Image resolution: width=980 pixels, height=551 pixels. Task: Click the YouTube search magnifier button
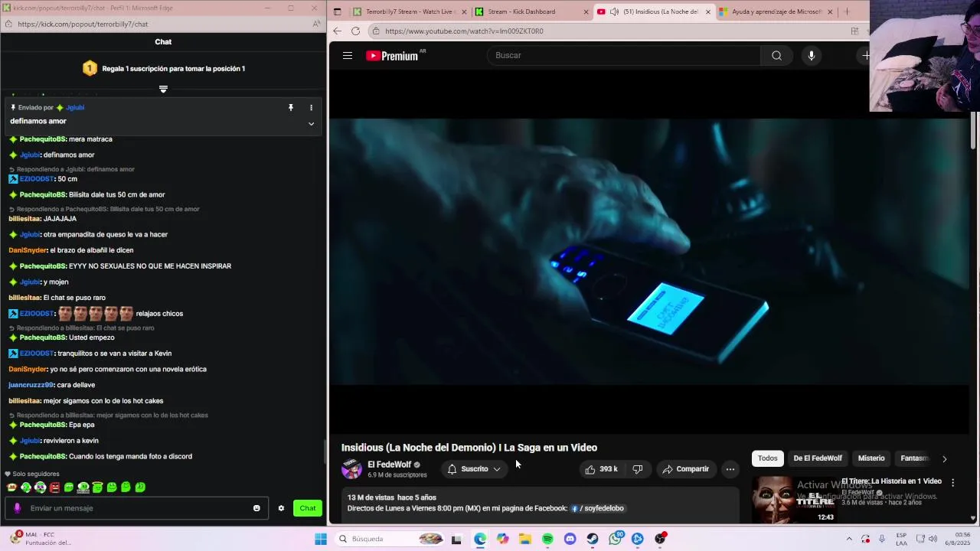pyautogui.click(x=776, y=55)
